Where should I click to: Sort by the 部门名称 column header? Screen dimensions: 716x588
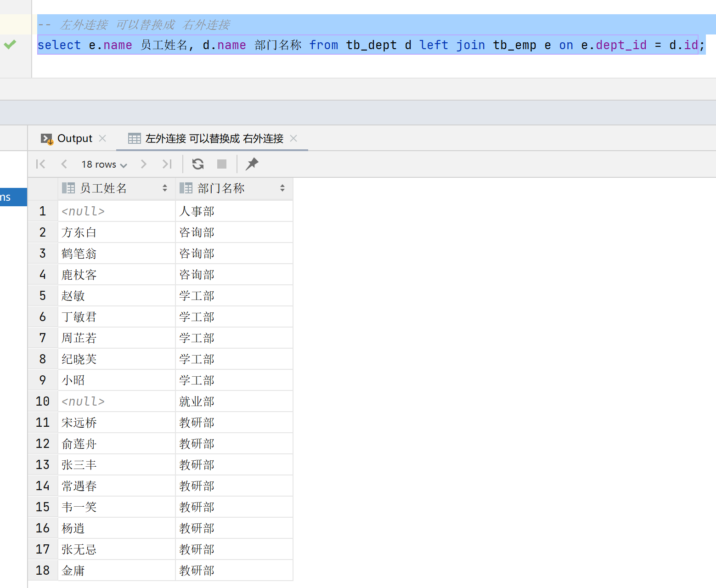(x=234, y=188)
